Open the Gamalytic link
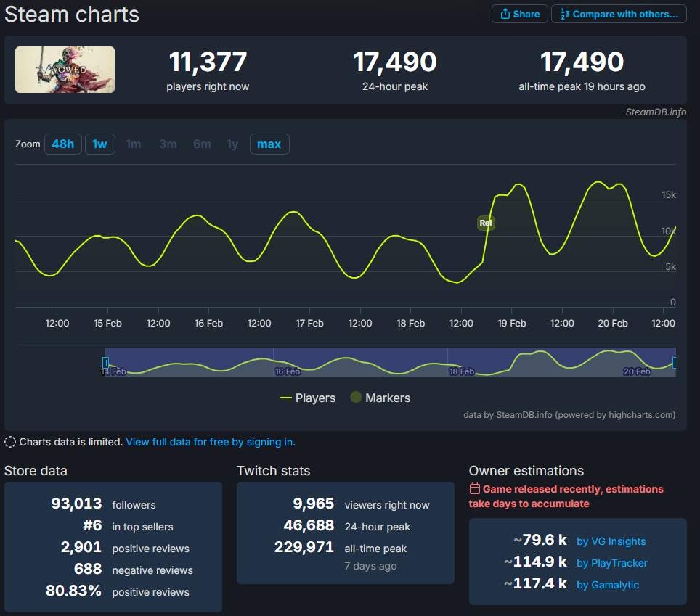The image size is (700, 616). coord(608,585)
